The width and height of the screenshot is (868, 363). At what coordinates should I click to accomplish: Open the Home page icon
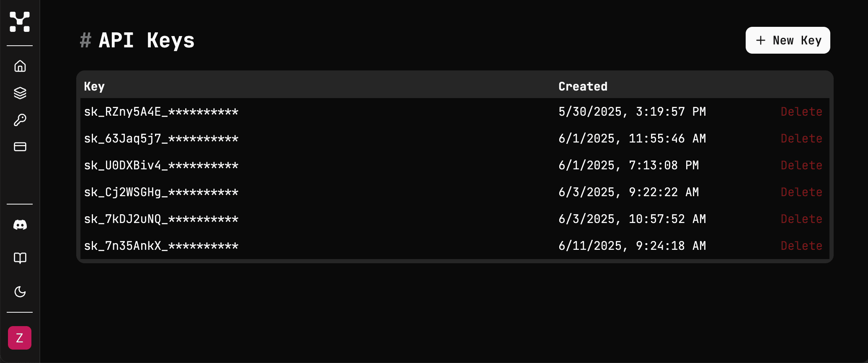pos(20,66)
